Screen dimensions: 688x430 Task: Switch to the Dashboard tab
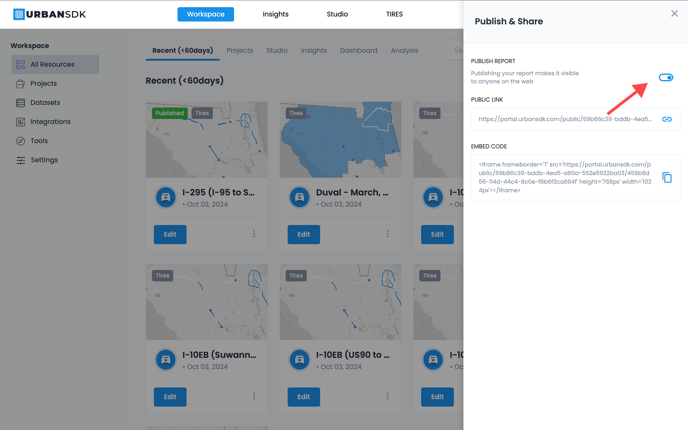[358, 50]
